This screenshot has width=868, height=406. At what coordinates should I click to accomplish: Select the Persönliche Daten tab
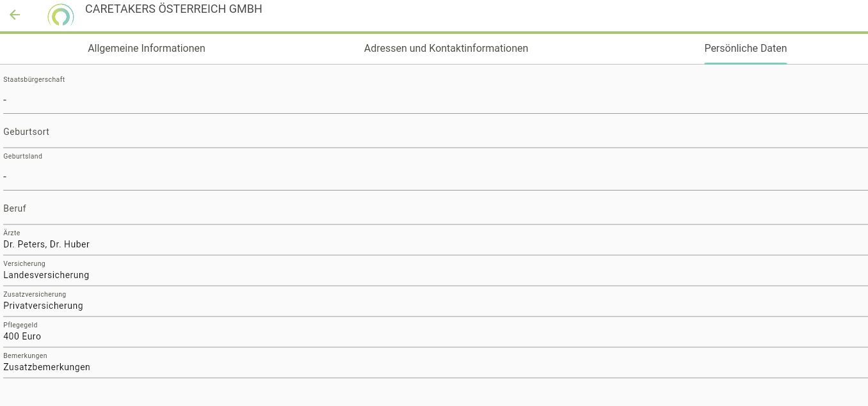click(x=745, y=49)
